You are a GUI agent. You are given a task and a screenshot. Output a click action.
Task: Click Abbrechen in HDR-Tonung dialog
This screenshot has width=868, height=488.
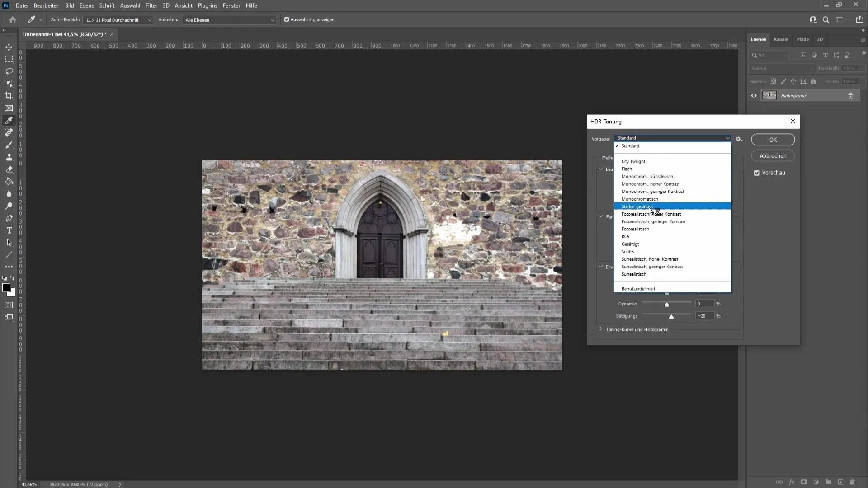pos(773,156)
